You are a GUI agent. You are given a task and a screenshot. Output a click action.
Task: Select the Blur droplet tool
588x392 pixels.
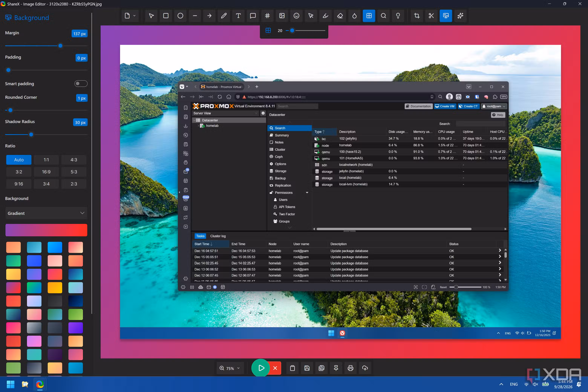(354, 16)
